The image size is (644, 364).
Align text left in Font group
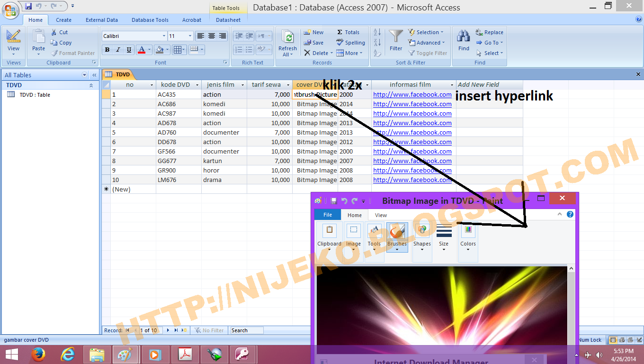[201, 36]
